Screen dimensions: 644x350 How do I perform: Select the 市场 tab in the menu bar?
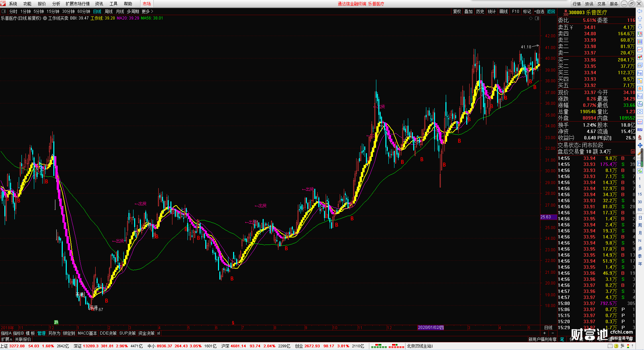[147, 4]
